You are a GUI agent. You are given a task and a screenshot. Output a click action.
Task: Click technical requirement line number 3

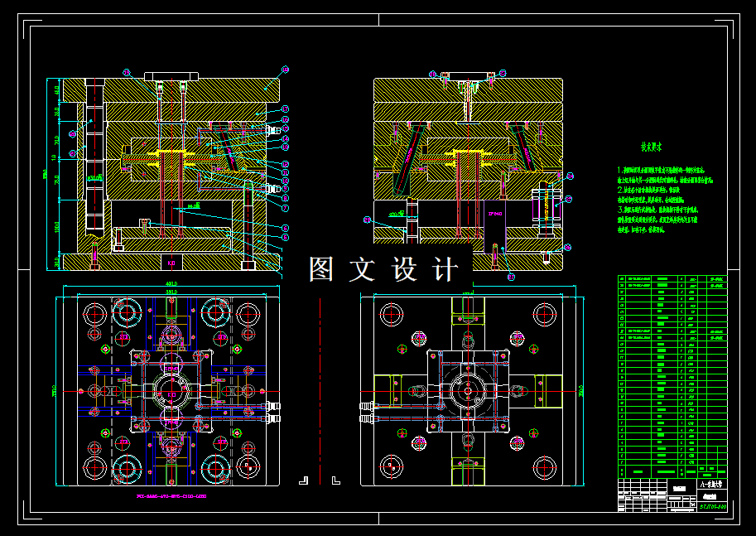[657, 210]
